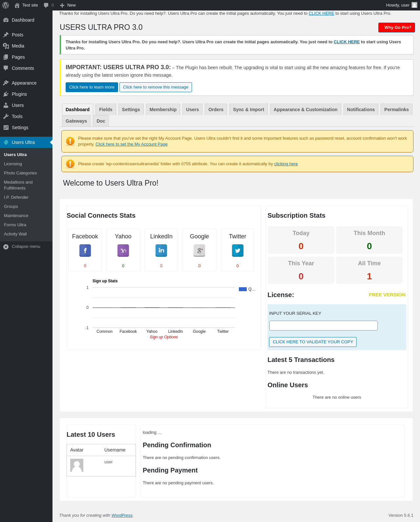Click the Twitter bird icon
Image resolution: width=420 pixels, height=522 pixels.
(x=238, y=251)
